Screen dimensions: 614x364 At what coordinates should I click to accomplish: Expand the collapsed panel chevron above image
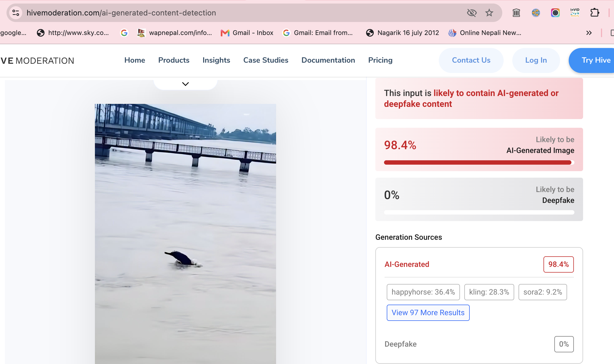(186, 84)
